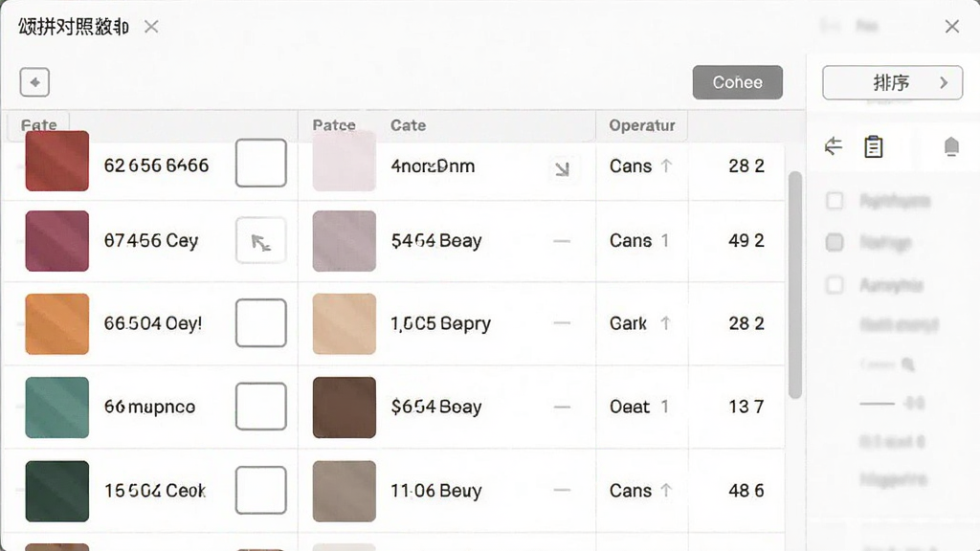Pick the beige swatch beside 1,0C5 Bepry
The width and height of the screenshot is (980, 551).
(345, 324)
